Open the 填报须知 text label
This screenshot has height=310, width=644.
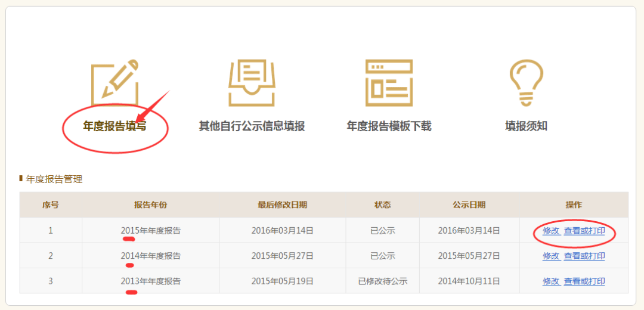(x=526, y=126)
